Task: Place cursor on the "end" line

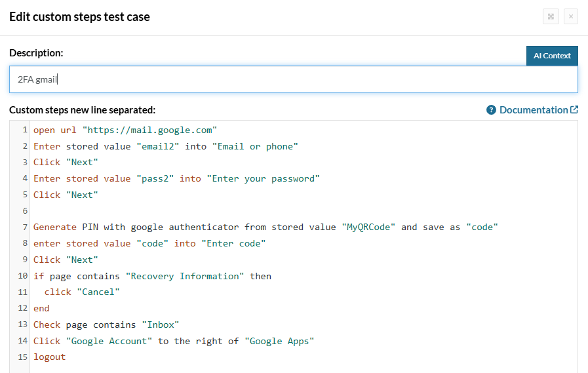Action: (x=41, y=309)
